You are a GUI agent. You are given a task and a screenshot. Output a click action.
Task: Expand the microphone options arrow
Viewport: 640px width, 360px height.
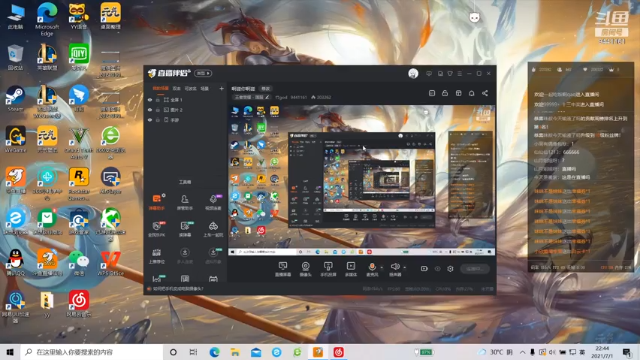tap(382, 268)
